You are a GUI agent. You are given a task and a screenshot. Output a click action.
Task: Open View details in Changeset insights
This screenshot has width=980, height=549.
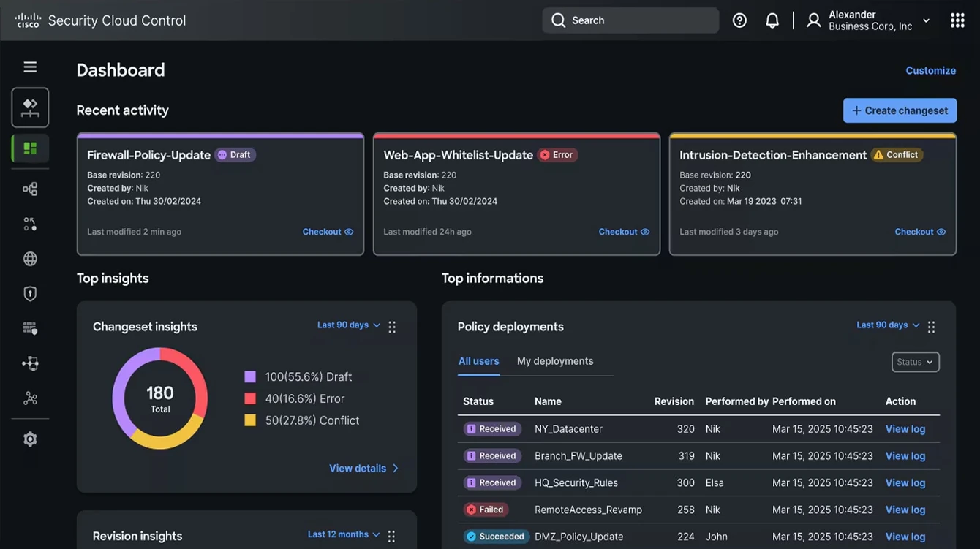click(x=364, y=469)
